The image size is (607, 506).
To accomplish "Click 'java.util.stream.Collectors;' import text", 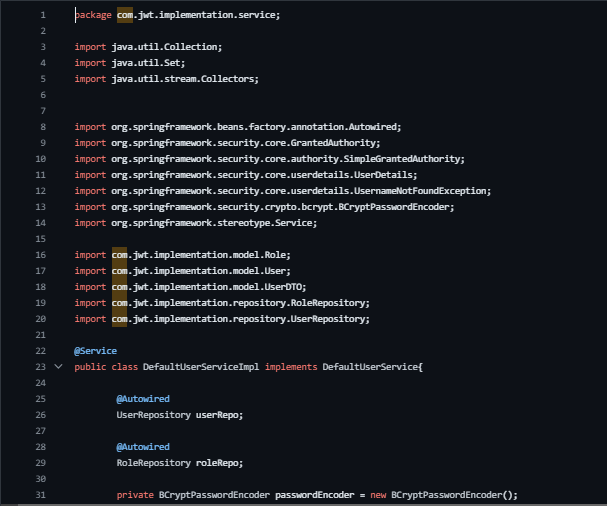I will click(185, 79).
